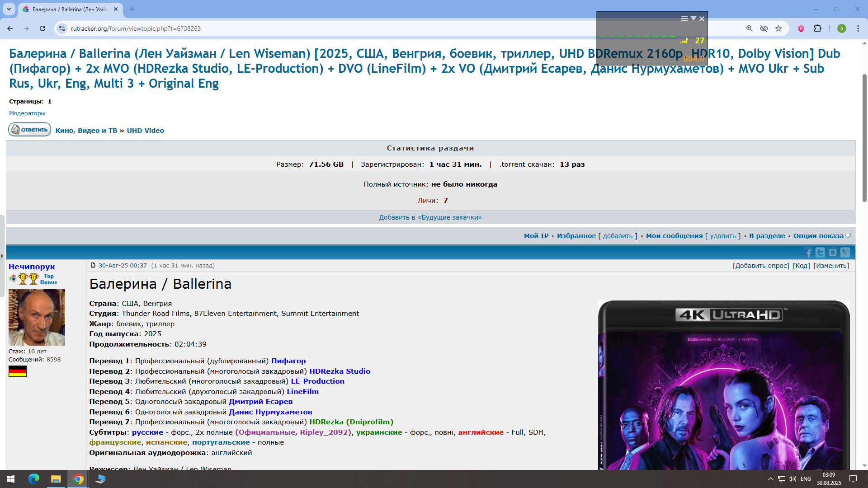Open site information icon in address bar
Viewport: 868px width, 488px height.
[62, 28]
